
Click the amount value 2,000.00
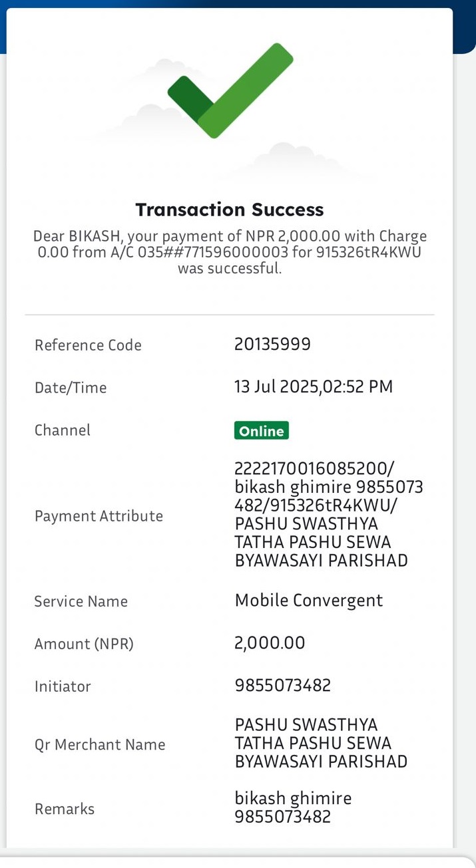click(x=270, y=643)
